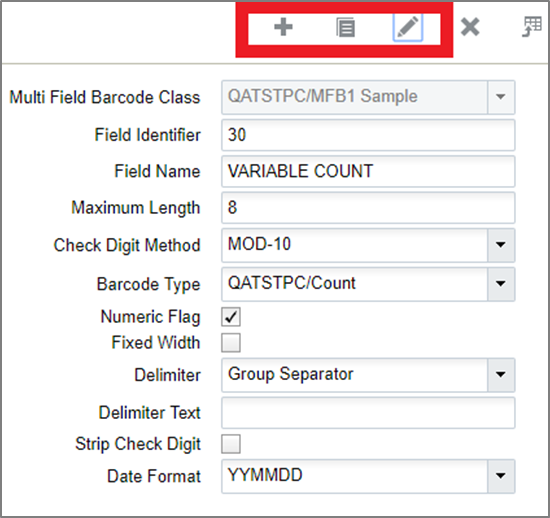Image resolution: width=550 pixels, height=518 pixels.
Task: Click the plus icon to add a record
Action: pos(283,27)
